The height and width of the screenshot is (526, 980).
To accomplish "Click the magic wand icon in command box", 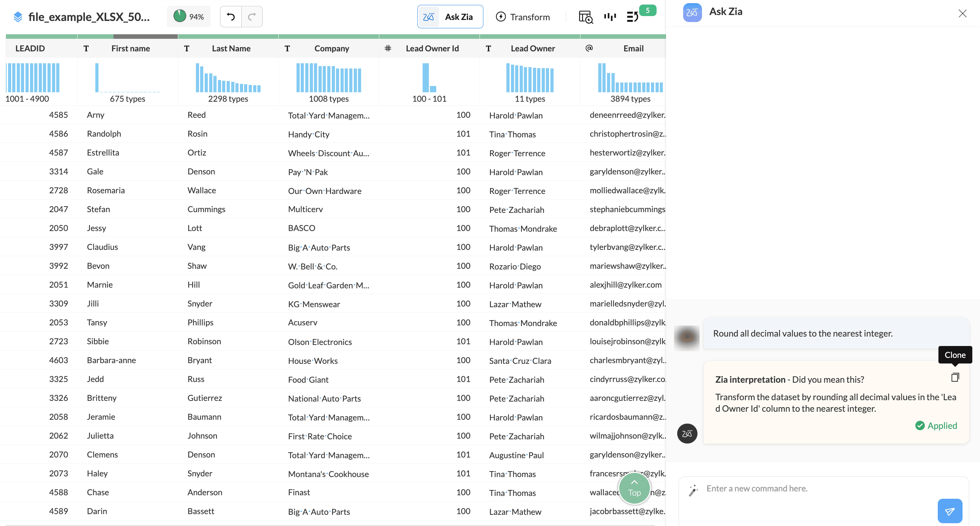I will (693, 490).
